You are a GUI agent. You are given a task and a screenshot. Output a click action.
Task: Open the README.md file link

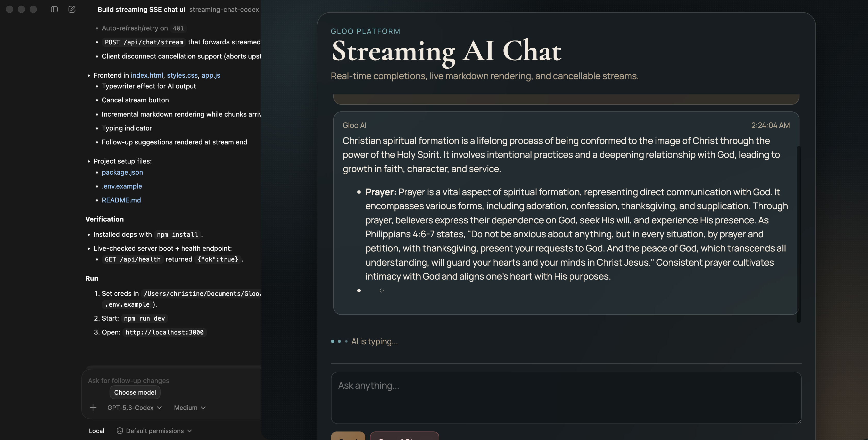pos(121,200)
